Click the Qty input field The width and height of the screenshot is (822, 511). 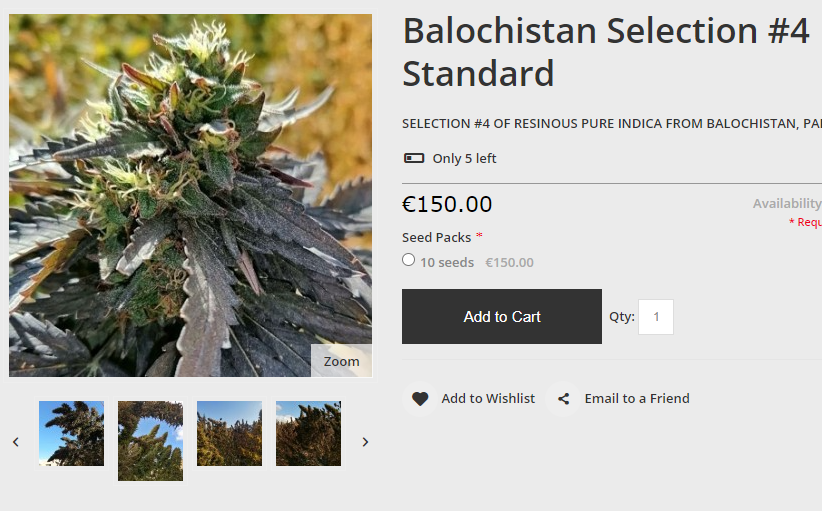pyautogui.click(x=656, y=317)
